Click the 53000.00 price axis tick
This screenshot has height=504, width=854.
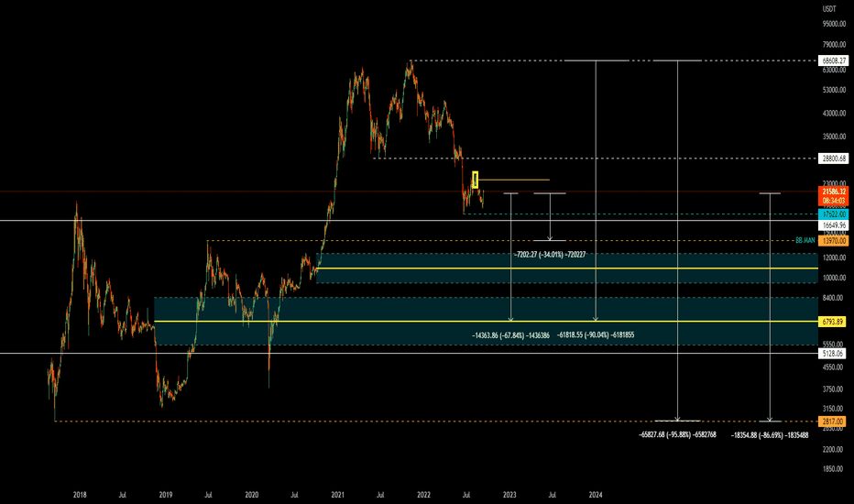(x=834, y=90)
